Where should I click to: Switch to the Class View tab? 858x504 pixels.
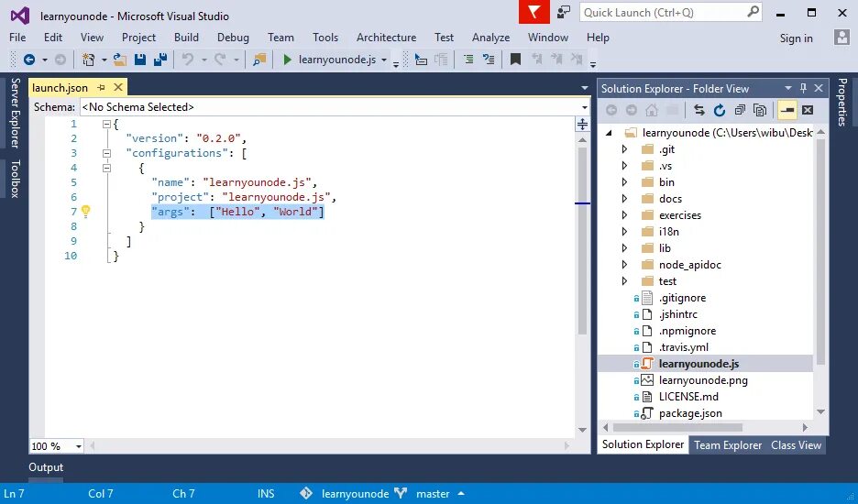tap(797, 445)
